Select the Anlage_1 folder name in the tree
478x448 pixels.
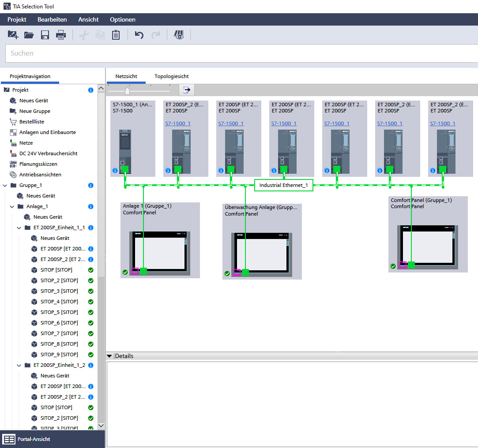pos(37,206)
